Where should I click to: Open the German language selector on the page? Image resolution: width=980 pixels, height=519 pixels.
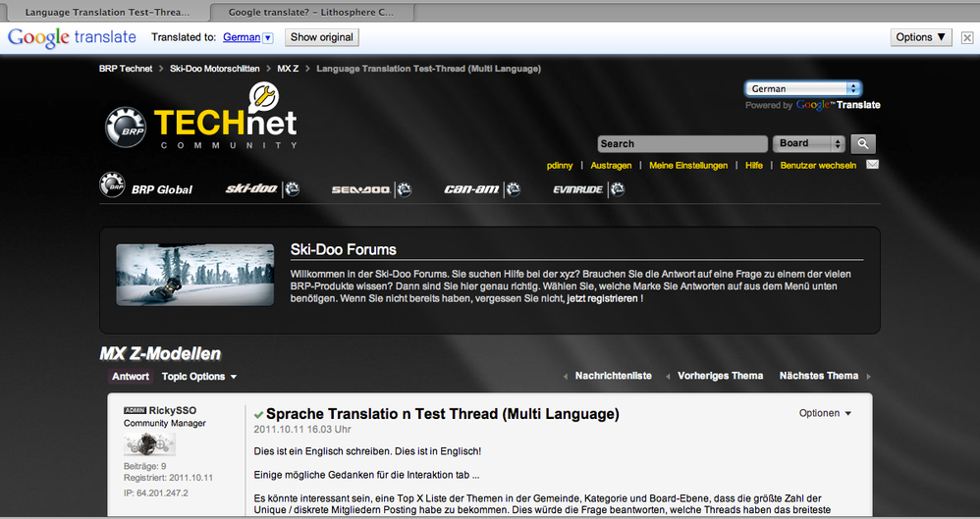(803, 88)
